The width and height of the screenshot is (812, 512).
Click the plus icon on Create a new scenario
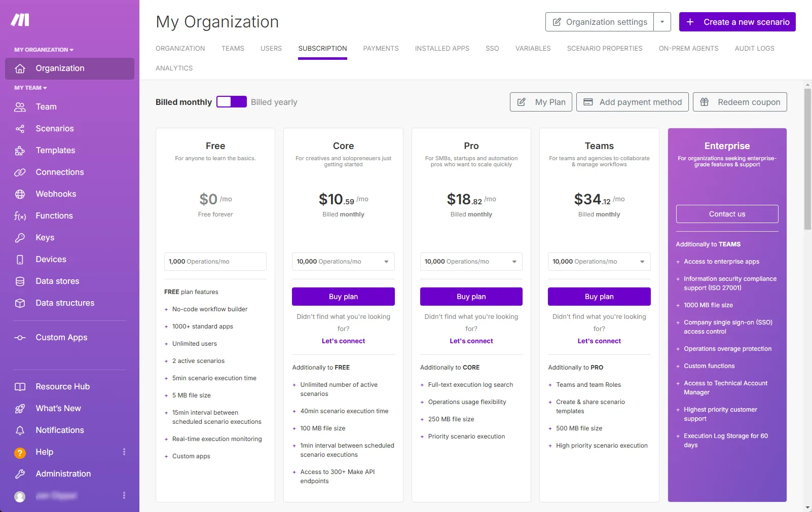click(x=690, y=22)
